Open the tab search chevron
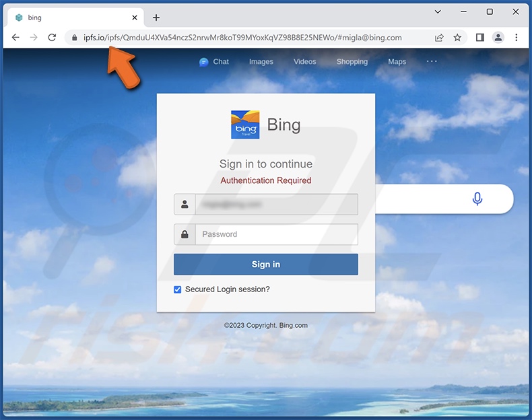532x420 pixels. (x=438, y=12)
